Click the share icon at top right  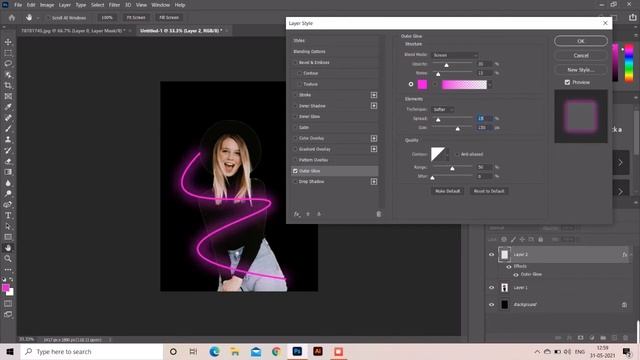(x=632, y=17)
